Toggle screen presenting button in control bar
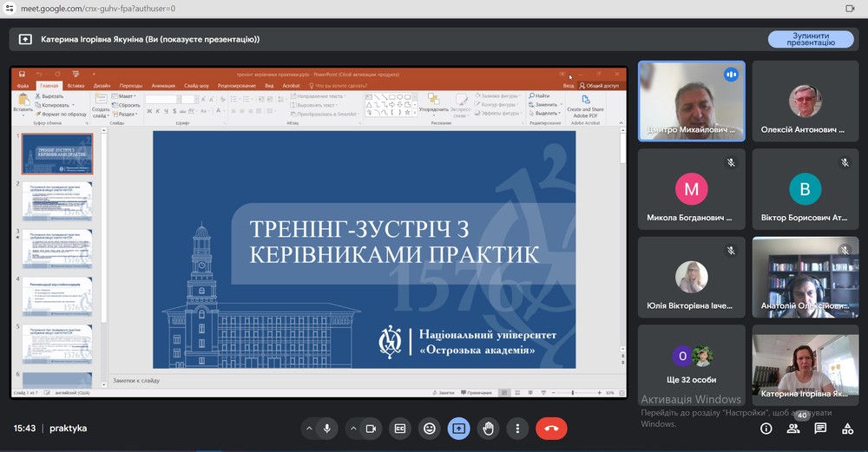 click(x=458, y=429)
